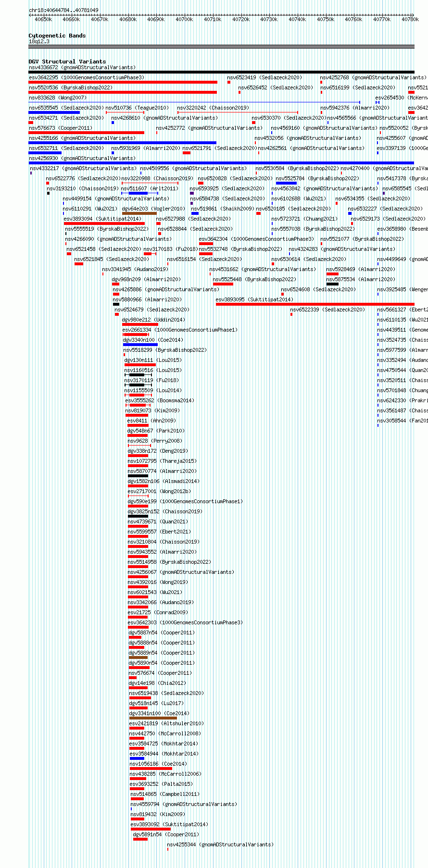
Task: Open esv2421819 (Altshuler2010) entry
Action: click(x=166, y=723)
